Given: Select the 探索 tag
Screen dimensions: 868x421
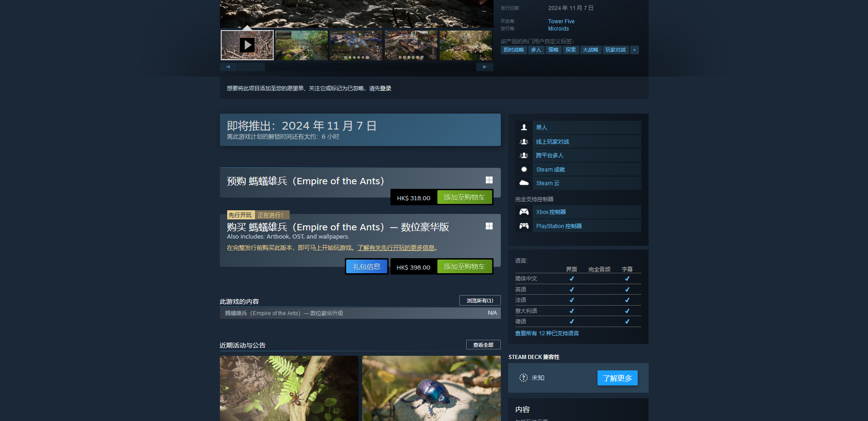Looking at the screenshot, I should pos(571,50).
